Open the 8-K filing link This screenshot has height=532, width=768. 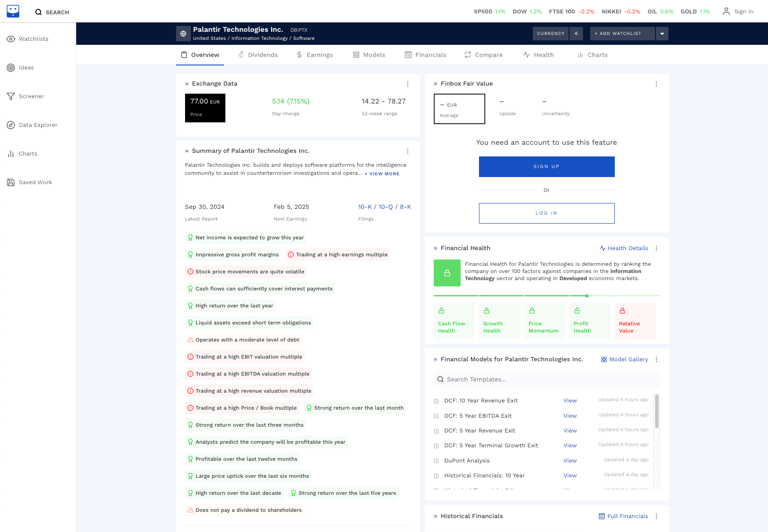pyautogui.click(x=406, y=207)
